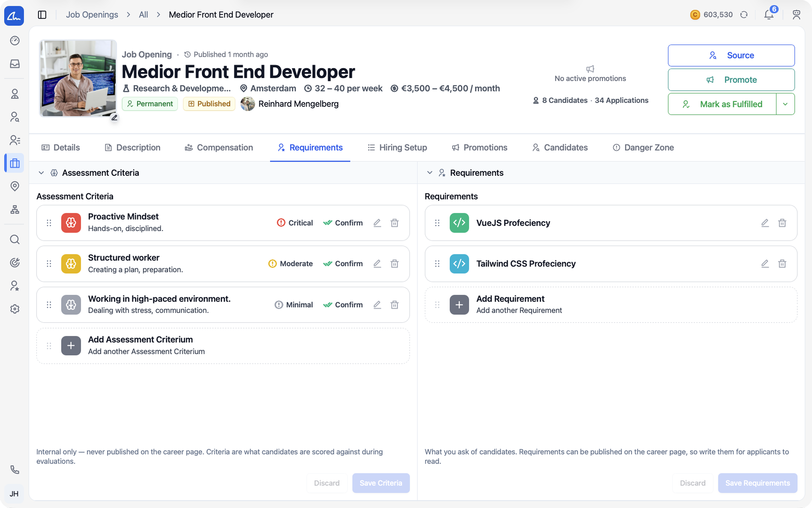Open the JH user avatar
This screenshot has width=812, height=508.
[x=14, y=494]
